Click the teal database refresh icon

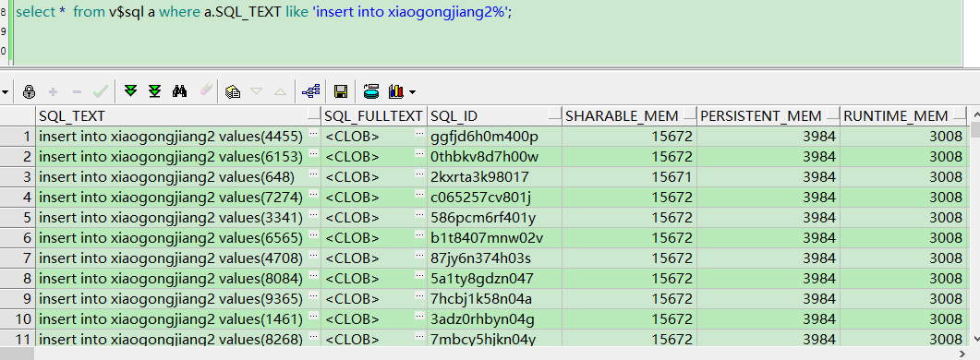371,92
